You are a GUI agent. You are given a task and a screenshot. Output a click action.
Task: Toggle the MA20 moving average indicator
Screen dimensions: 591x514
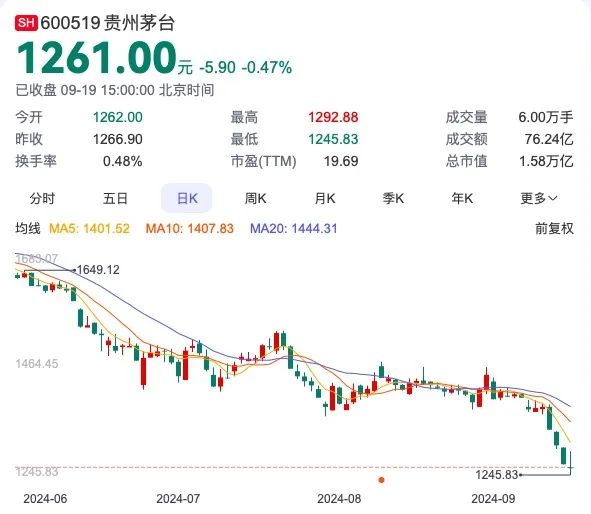pos(294,228)
